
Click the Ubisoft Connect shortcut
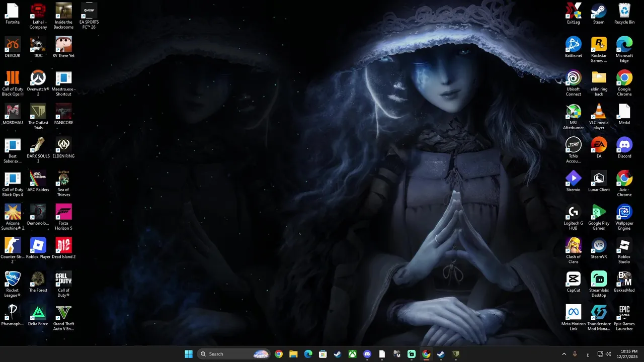[574, 83]
